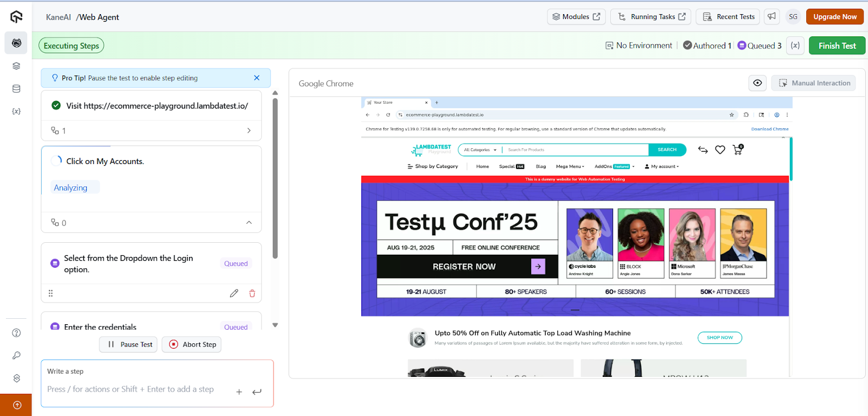868x416 pixels.
Task: Open the variables {x} sidebar icon
Action: coord(16,111)
